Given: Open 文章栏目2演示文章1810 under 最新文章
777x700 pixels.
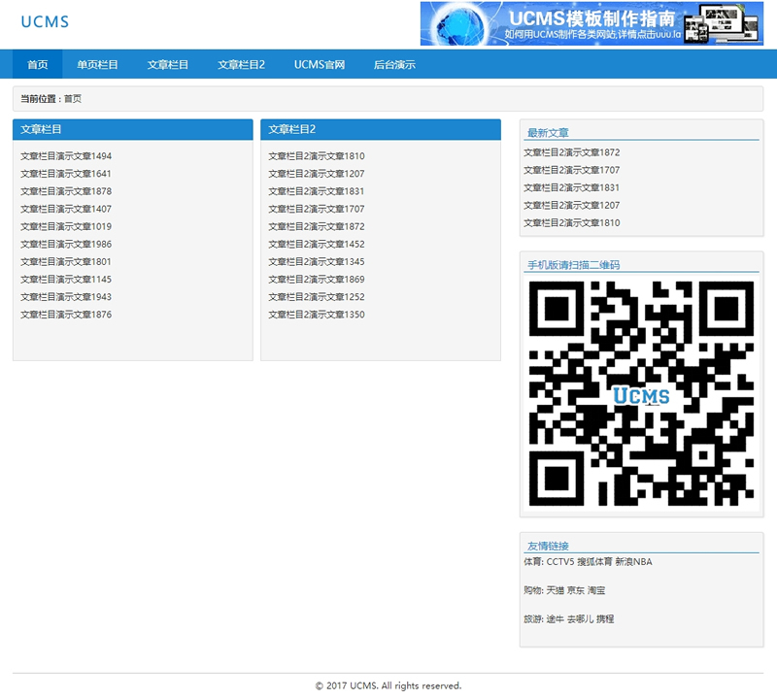Looking at the screenshot, I should tap(572, 222).
